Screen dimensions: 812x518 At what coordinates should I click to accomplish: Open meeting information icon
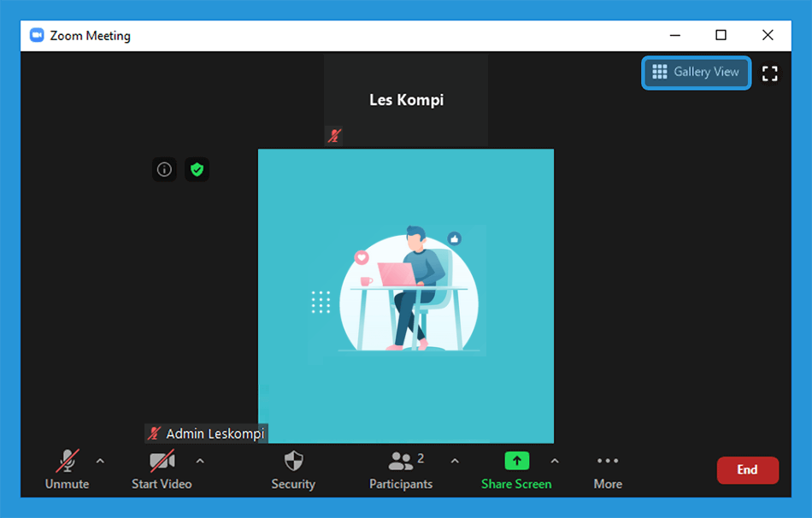coord(164,169)
